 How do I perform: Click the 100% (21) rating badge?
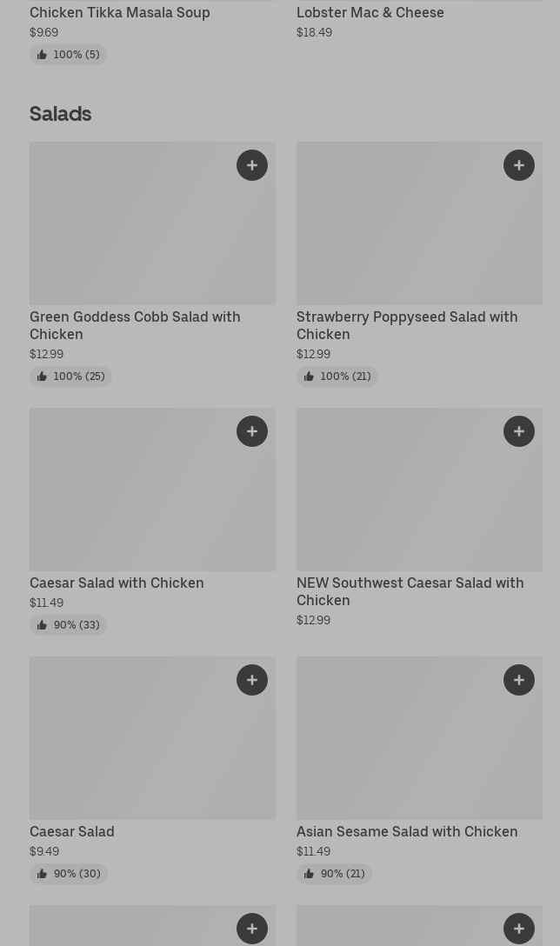337,376
